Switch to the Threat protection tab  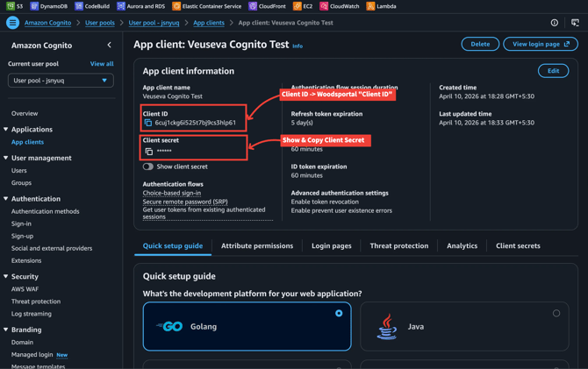399,246
